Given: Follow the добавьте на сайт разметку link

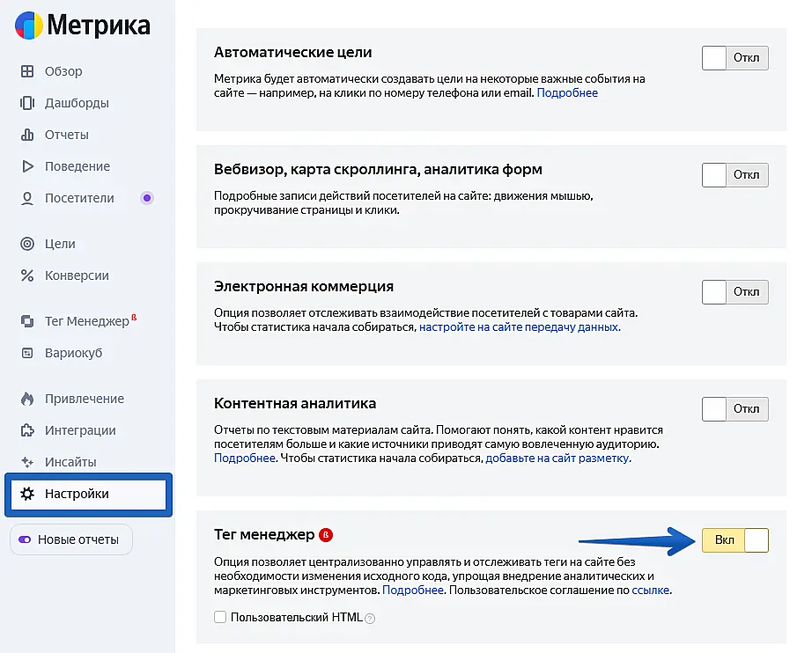Looking at the screenshot, I should click(558, 459).
